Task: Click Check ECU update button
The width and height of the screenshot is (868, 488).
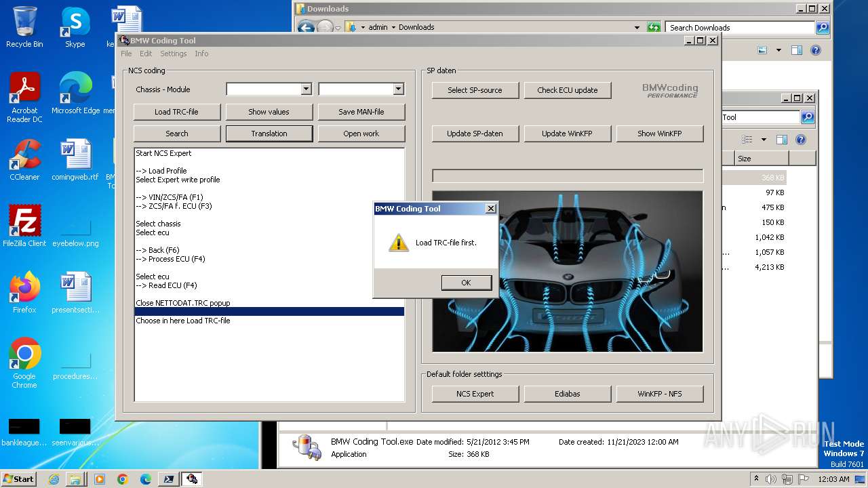Action: tap(568, 90)
